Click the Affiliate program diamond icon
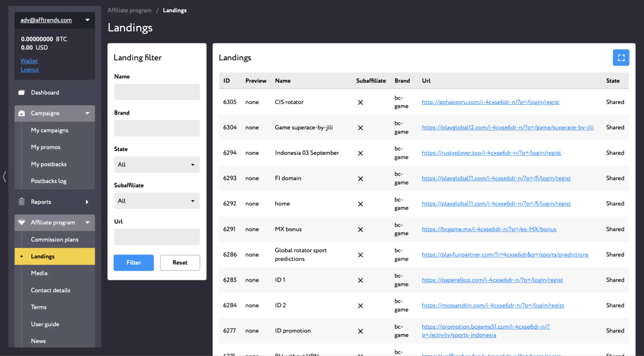Screen dimensions: 644x356 (x=22, y=222)
